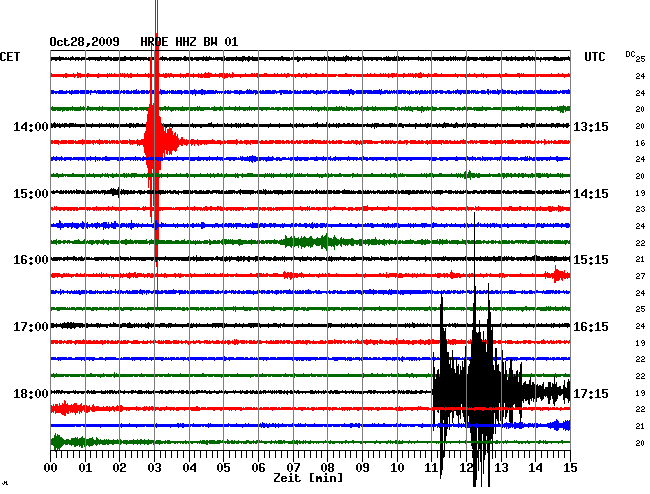Image resolution: width=650 pixels, height=494 pixels.
Task: Click the 13:15 UTC time label
Action: [x=591, y=126]
